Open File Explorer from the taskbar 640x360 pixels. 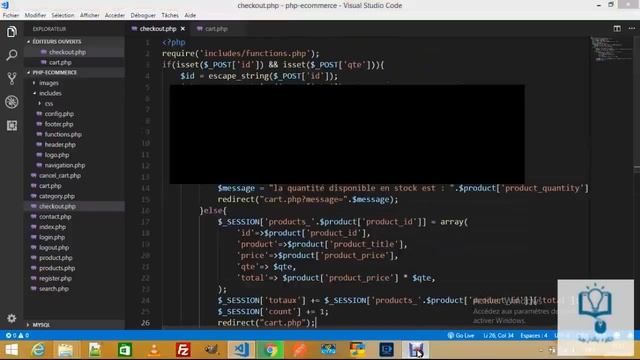[x=65, y=350]
